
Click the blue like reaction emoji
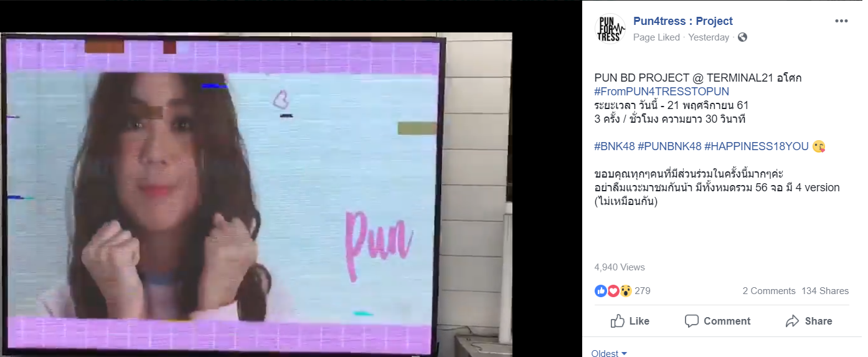(601, 291)
